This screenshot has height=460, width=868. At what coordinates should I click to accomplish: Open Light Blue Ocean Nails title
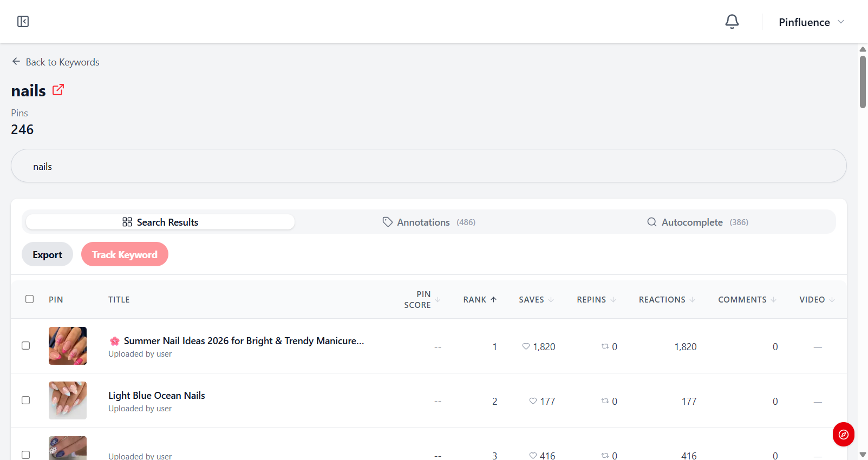(x=156, y=396)
